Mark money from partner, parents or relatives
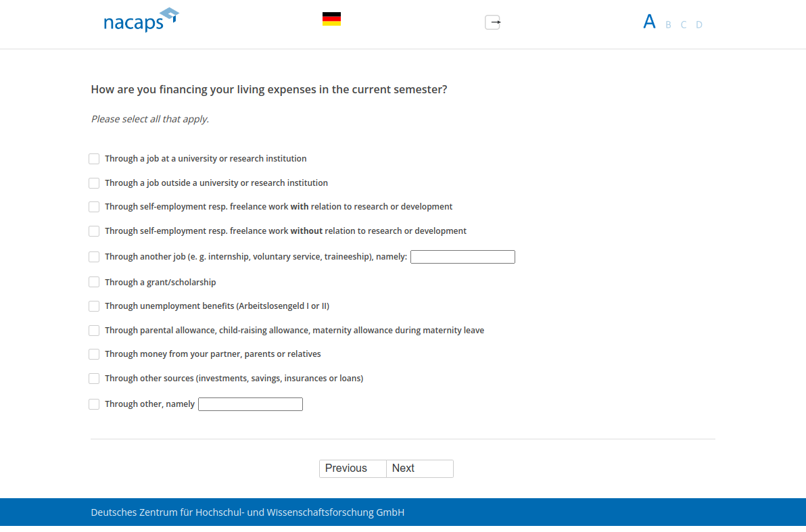Screen dimensions: 806x532 [x=94, y=354]
